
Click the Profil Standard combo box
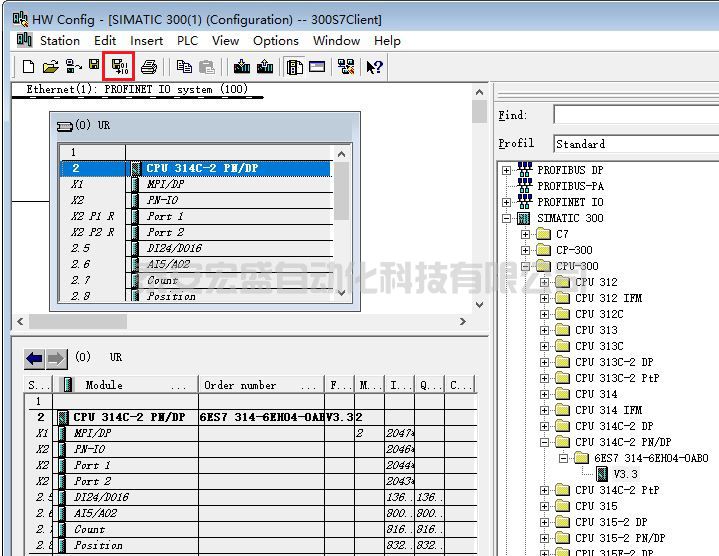point(636,144)
